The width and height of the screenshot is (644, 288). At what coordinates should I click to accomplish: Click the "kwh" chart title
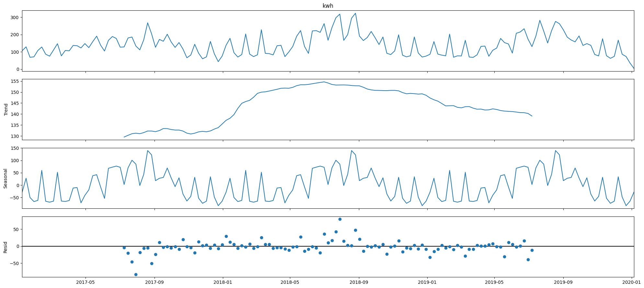[328, 6]
